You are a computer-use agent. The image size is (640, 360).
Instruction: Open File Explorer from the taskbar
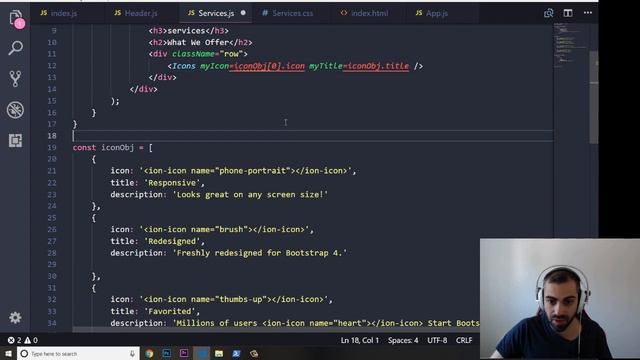[219, 353]
